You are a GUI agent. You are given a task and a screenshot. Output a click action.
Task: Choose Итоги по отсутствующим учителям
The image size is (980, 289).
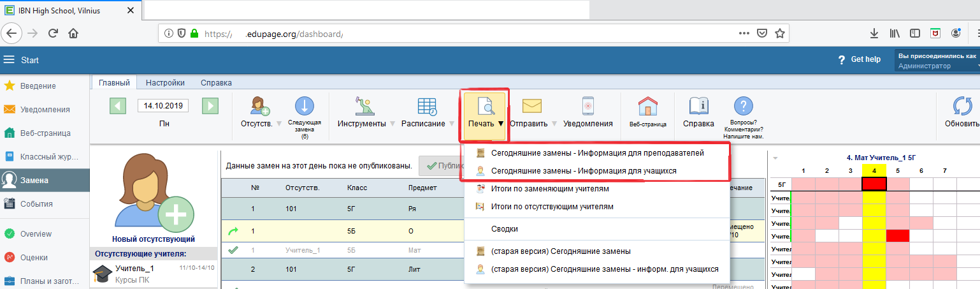point(597,207)
